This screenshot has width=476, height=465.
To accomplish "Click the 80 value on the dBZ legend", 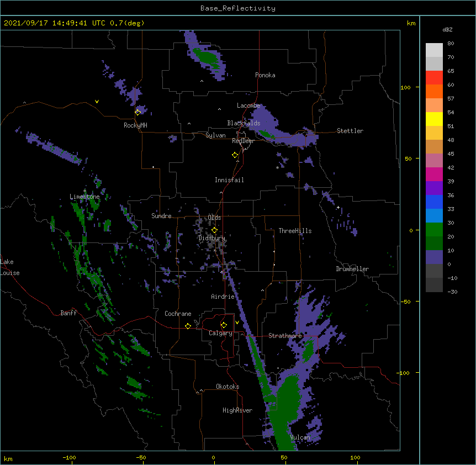I will (x=451, y=44).
